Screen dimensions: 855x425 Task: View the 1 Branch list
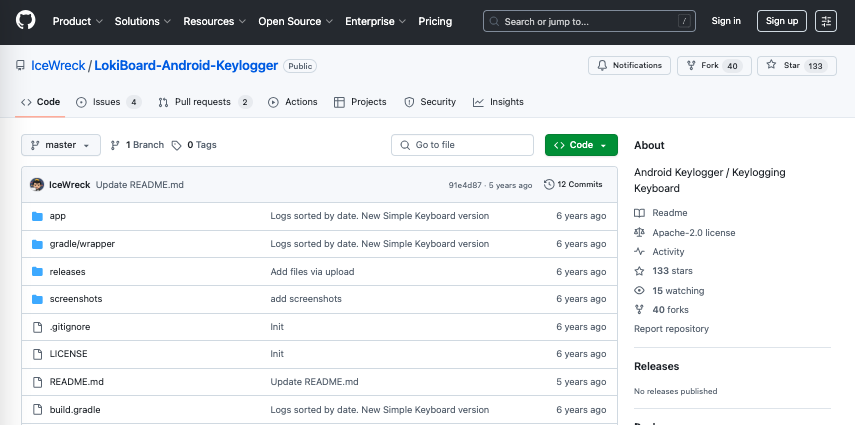click(x=137, y=145)
